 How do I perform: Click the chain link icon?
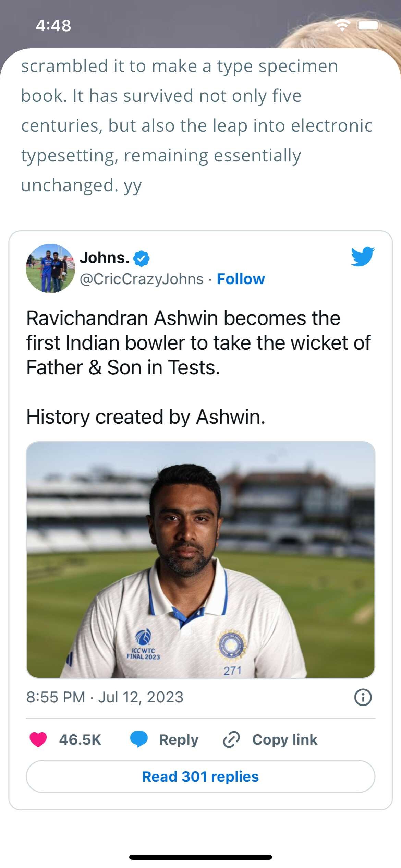pyautogui.click(x=231, y=739)
